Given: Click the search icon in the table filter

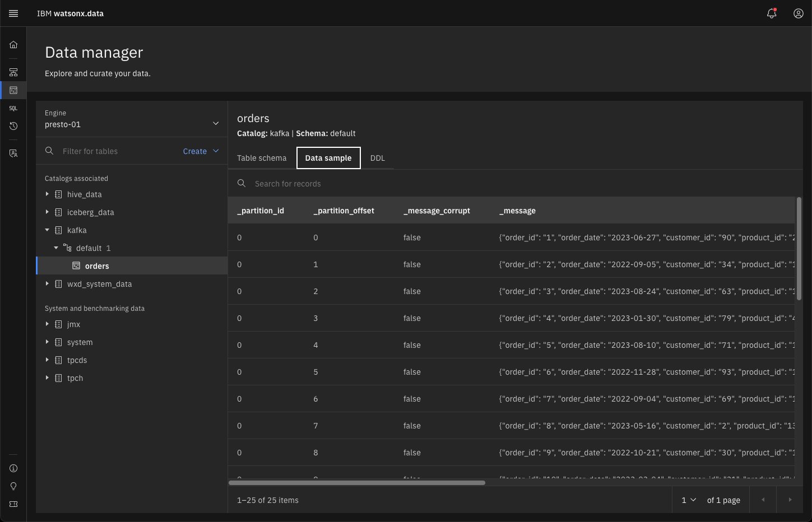Looking at the screenshot, I should point(49,151).
